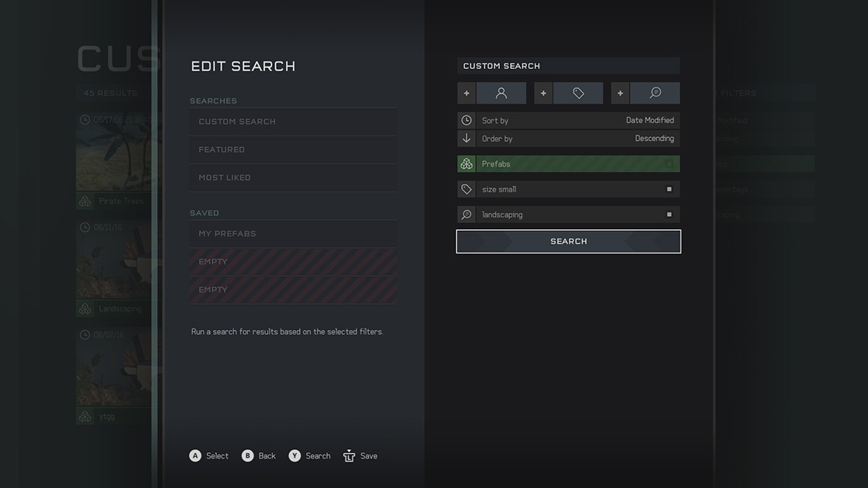The image size is (868, 488).
Task: Remove the size small tag filter
Action: coord(670,189)
